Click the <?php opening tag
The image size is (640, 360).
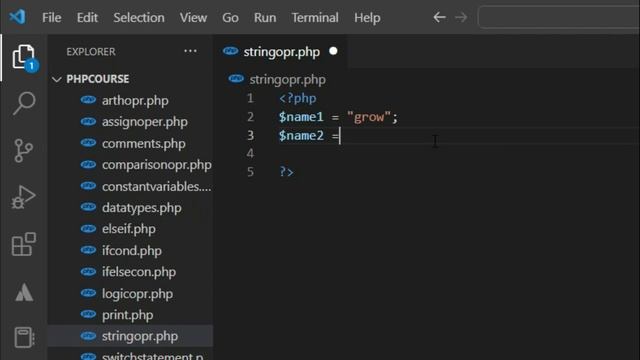298,98
